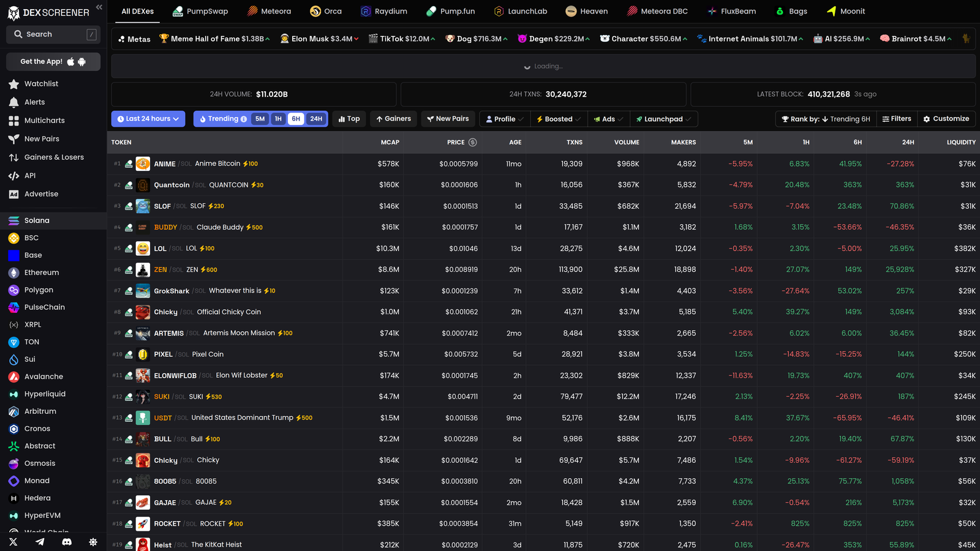
Task: Open the Metas button
Action: (x=134, y=39)
